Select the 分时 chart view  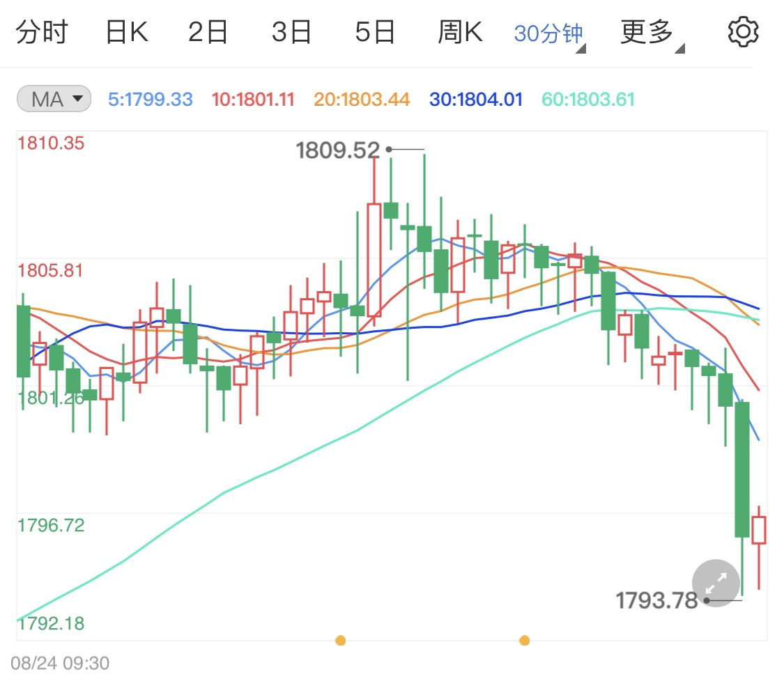point(43,31)
